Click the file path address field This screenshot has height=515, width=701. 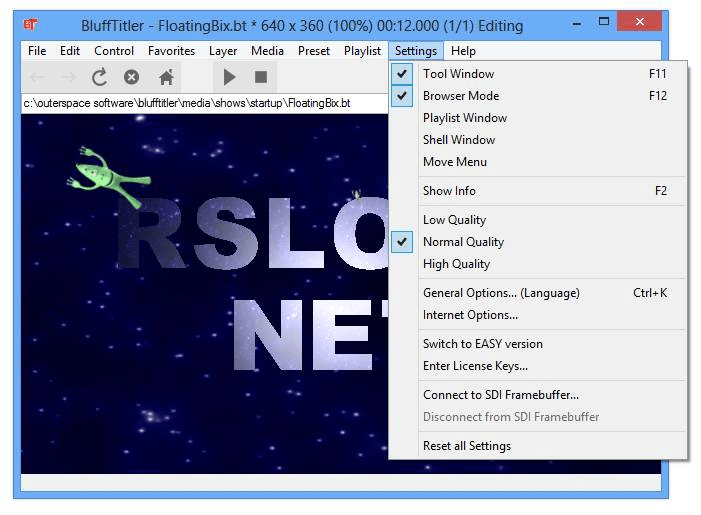(x=204, y=103)
